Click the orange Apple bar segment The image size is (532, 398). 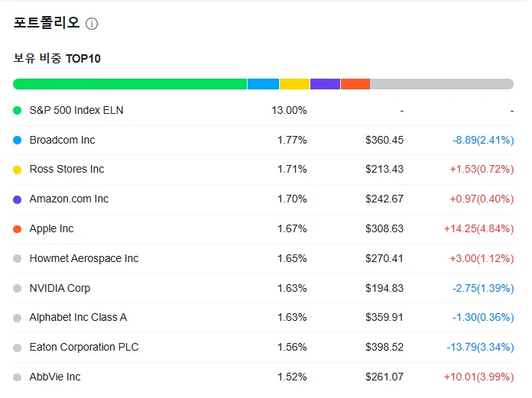[x=355, y=84]
